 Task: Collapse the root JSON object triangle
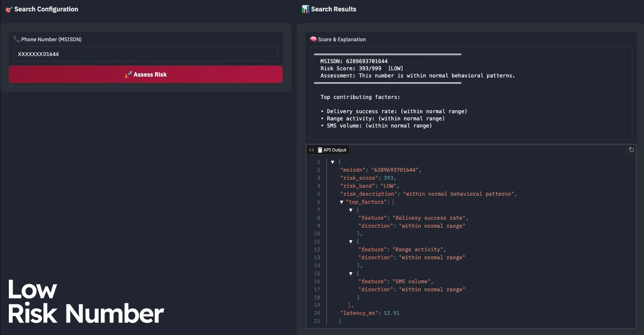click(332, 162)
